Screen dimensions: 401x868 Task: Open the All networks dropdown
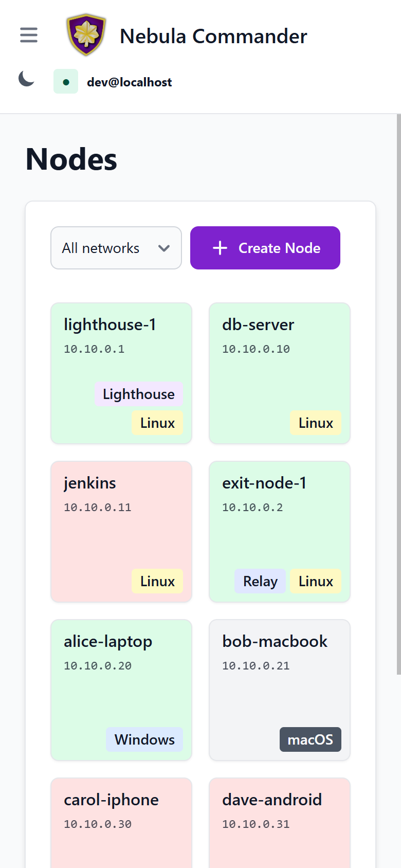click(116, 248)
